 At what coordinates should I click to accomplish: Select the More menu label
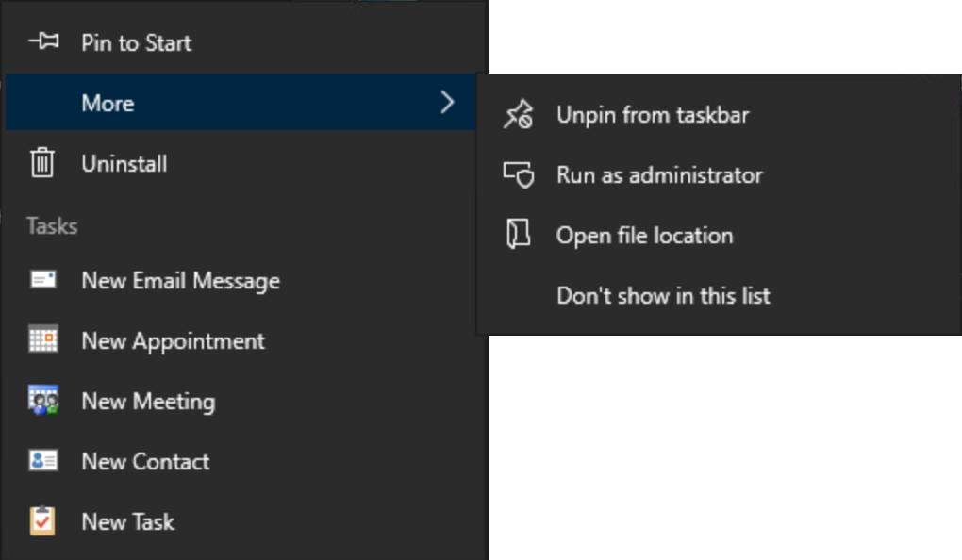108,103
